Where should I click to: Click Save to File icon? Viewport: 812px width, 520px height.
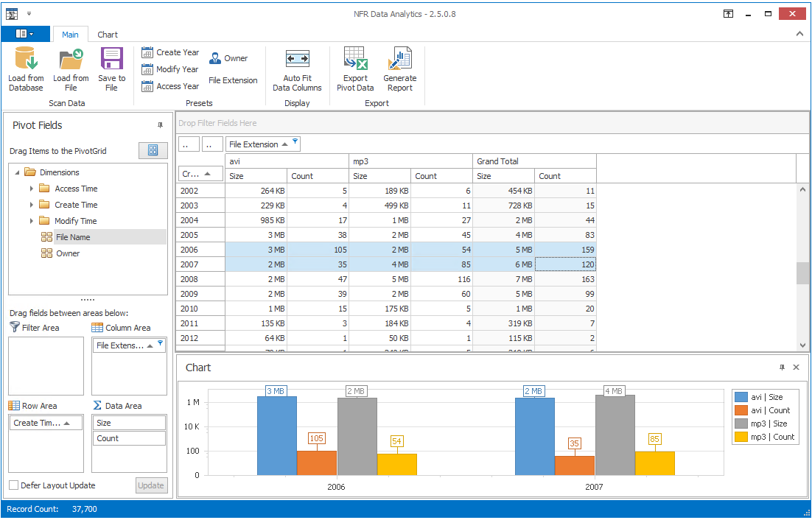tap(111, 60)
